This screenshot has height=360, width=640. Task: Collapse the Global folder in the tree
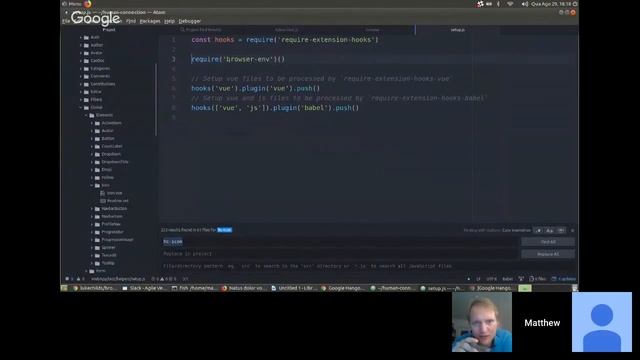tap(81, 108)
